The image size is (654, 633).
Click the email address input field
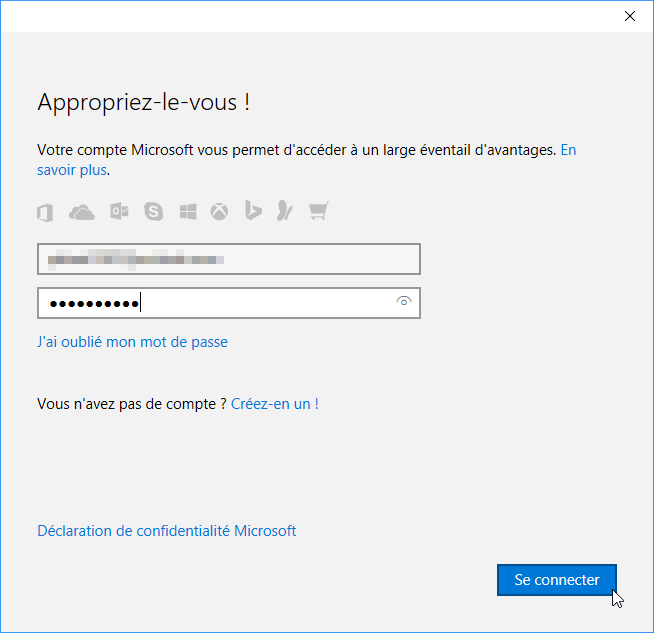click(x=229, y=259)
